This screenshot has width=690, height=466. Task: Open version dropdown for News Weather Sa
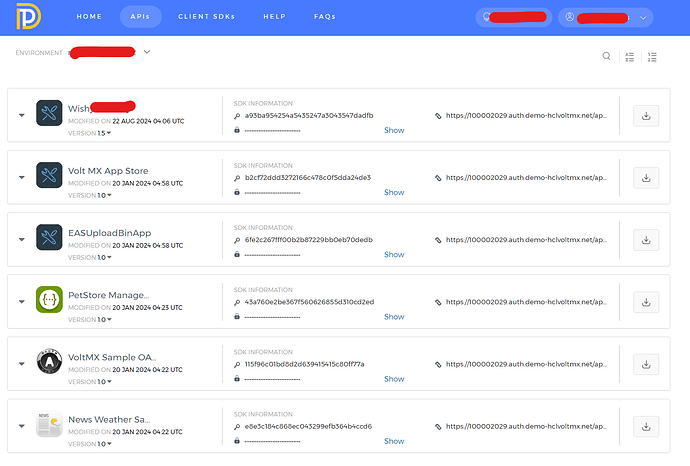tap(104, 444)
